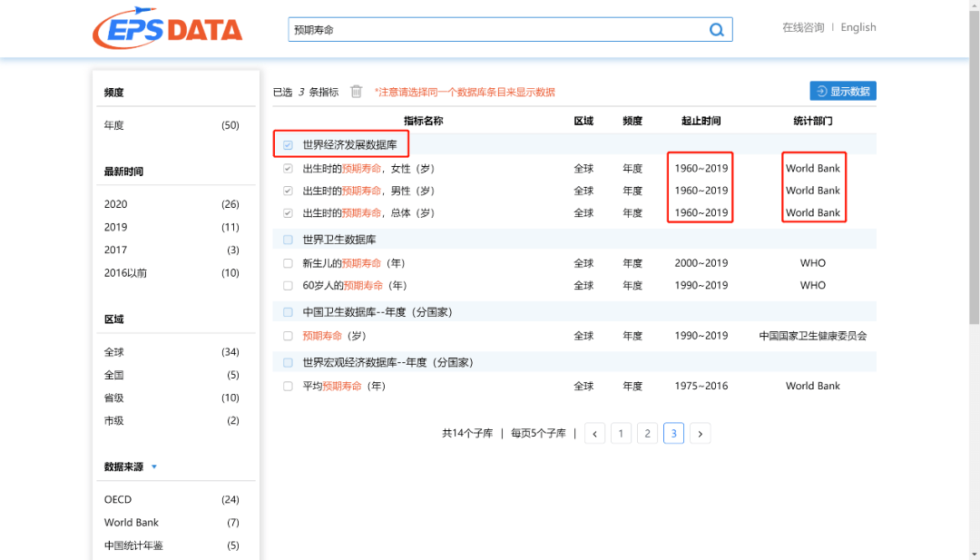Switch the interface to English
Screen dimensions: 980x560
click(x=857, y=27)
